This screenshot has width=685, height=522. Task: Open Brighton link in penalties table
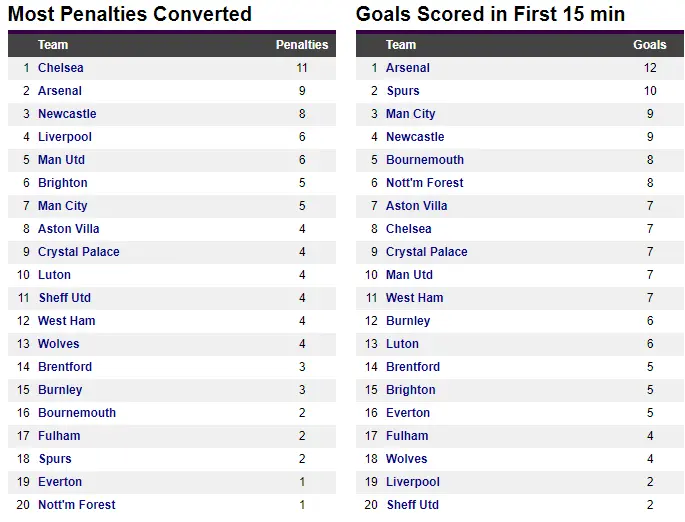click(x=63, y=183)
